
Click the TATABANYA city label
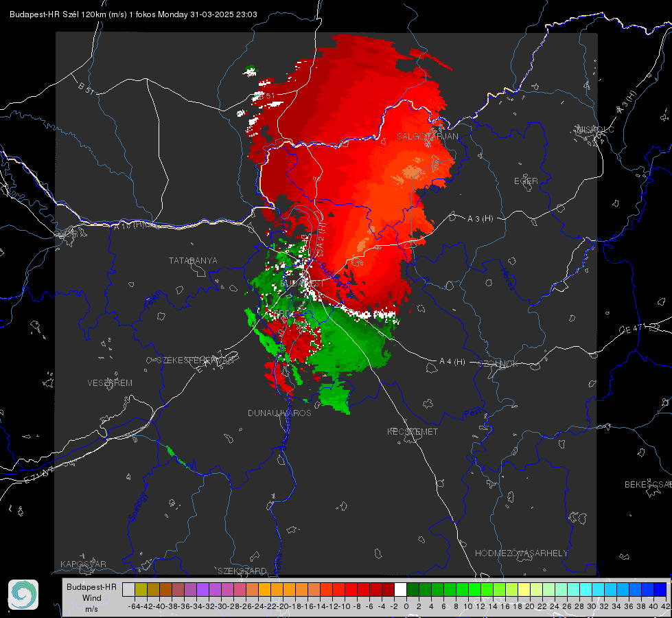193,261
